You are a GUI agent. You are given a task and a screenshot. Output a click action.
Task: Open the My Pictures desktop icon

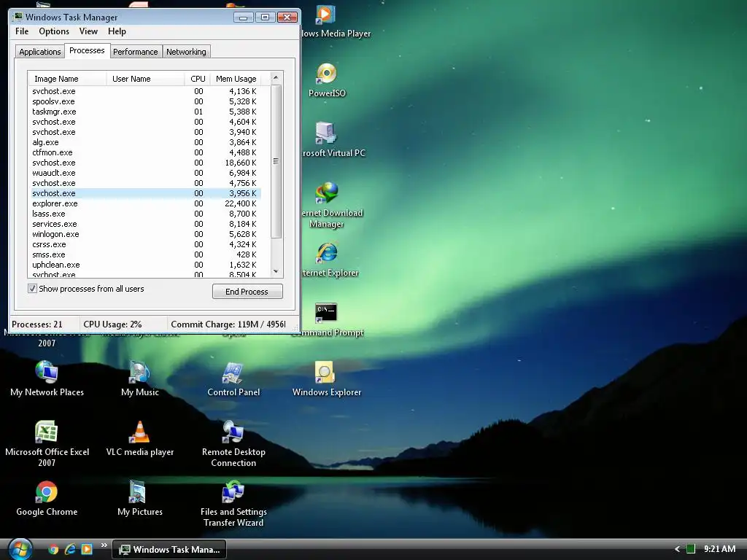click(140, 499)
